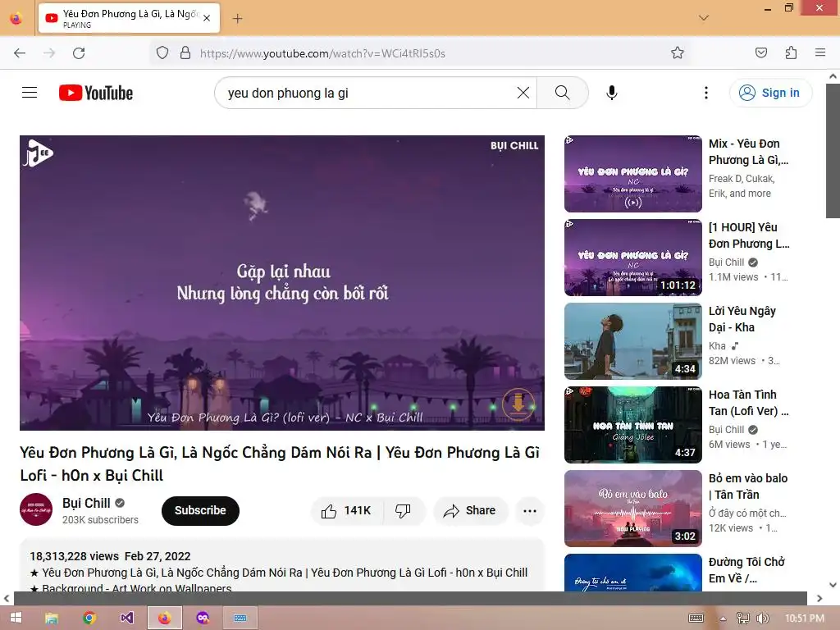Screen dimensions: 840x630
Task: Click the horizontal scrollbar thumb
Action: click(410, 598)
